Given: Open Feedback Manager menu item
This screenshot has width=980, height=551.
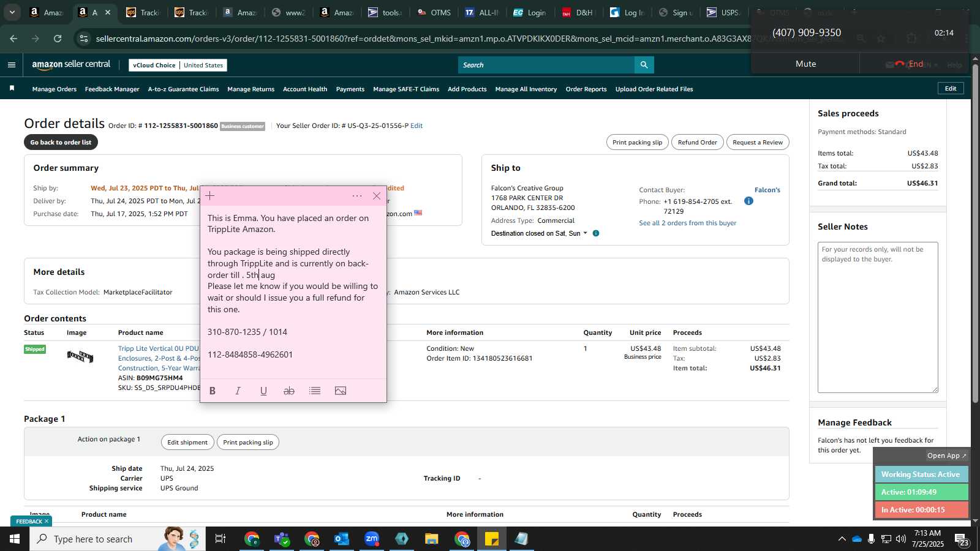Looking at the screenshot, I should tap(112, 89).
